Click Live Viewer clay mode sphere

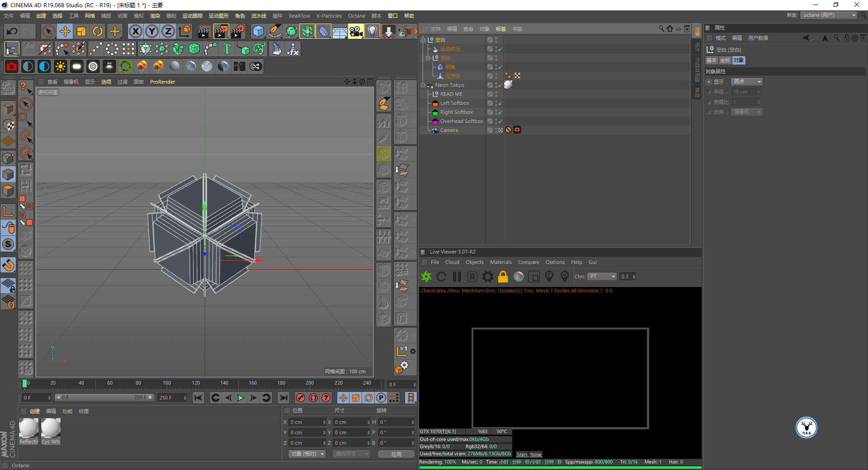[519, 277]
